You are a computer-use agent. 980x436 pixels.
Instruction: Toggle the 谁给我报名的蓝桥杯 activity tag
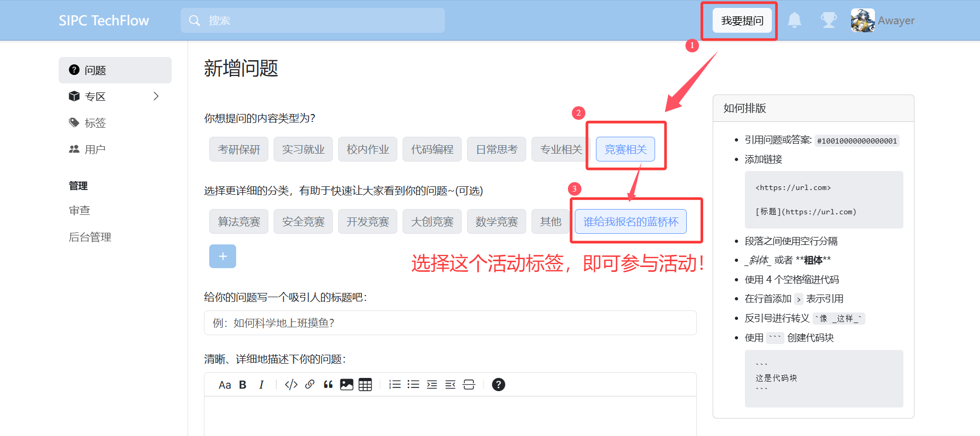[x=631, y=222]
